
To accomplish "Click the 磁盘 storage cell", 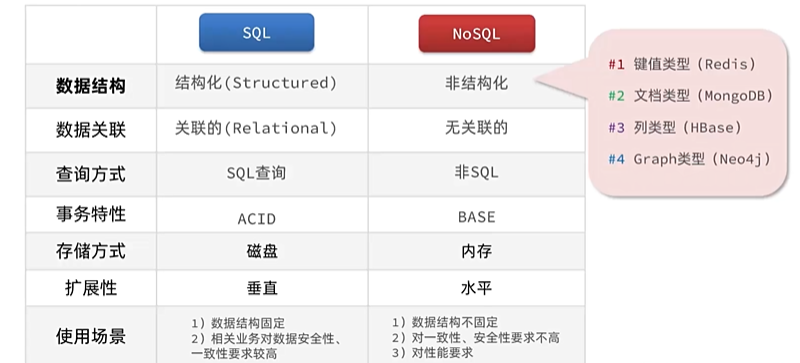I will (262, 251).
